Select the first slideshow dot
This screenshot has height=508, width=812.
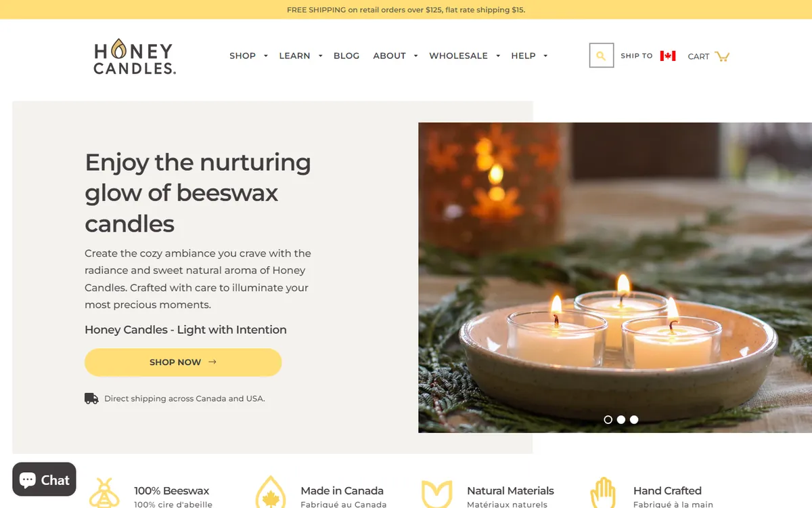coord(608,420)
